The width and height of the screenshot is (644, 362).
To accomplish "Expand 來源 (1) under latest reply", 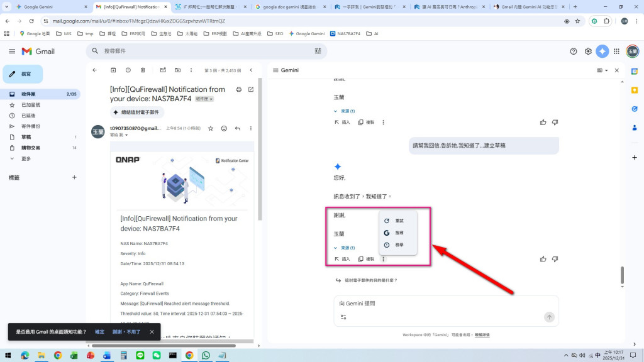I will [345, 248].
